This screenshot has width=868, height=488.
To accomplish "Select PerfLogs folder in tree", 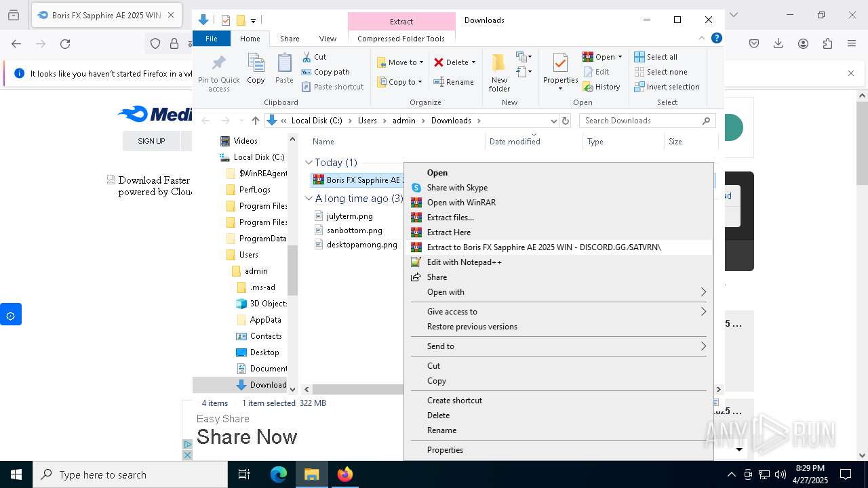I will (254, 190).
